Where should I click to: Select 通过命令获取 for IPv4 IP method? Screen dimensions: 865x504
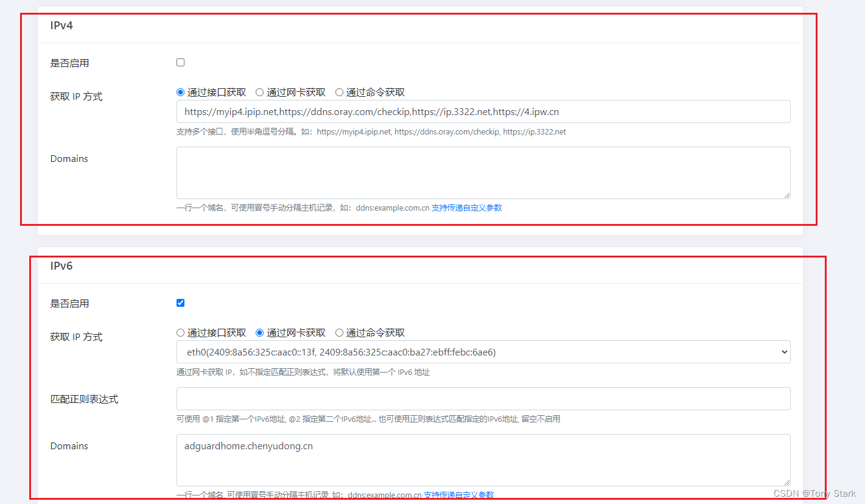(x=338, y=92)
